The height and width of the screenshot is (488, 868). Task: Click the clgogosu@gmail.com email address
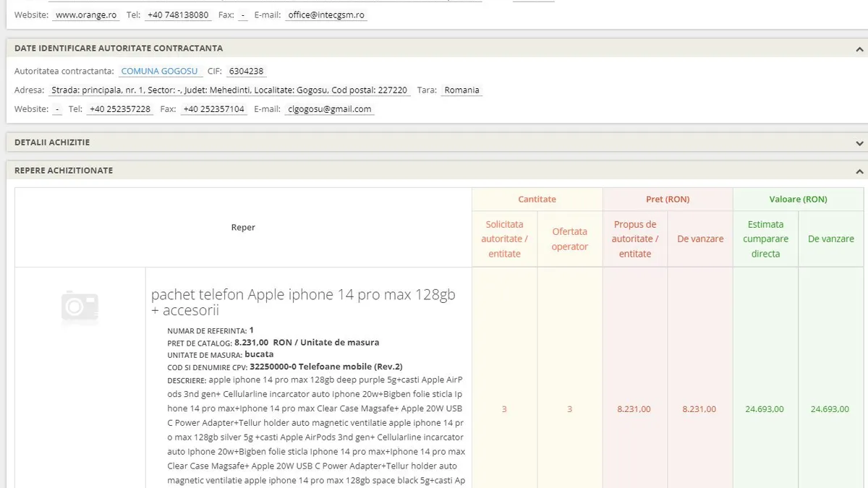329,109
